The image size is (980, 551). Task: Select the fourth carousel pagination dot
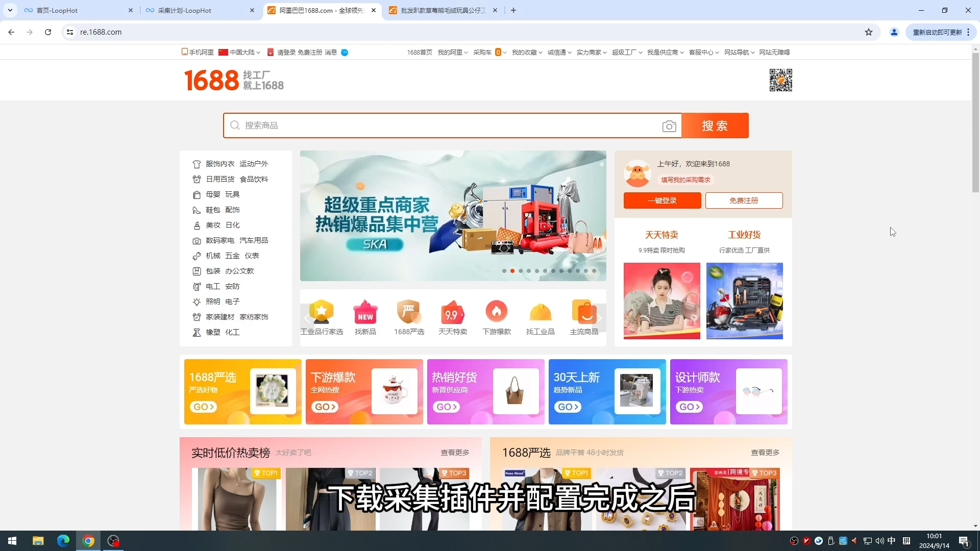[x=529, y=271]
